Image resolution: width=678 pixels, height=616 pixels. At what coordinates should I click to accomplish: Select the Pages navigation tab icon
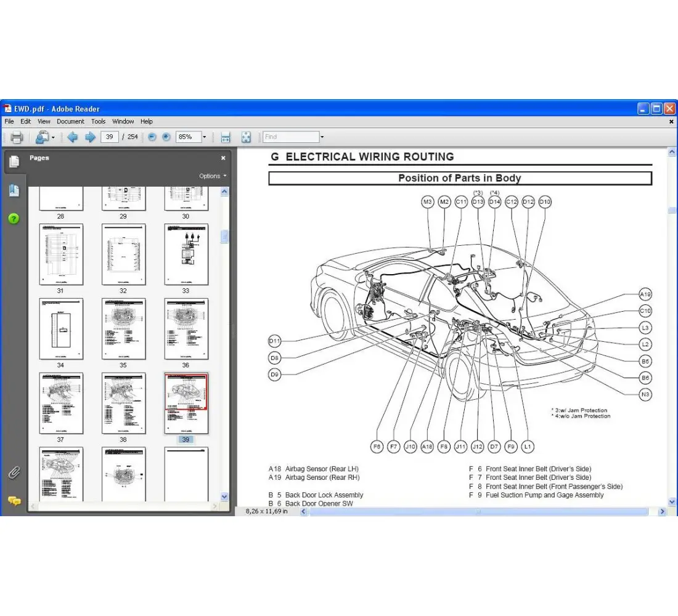pyautogui.click(x=14, y=160)
